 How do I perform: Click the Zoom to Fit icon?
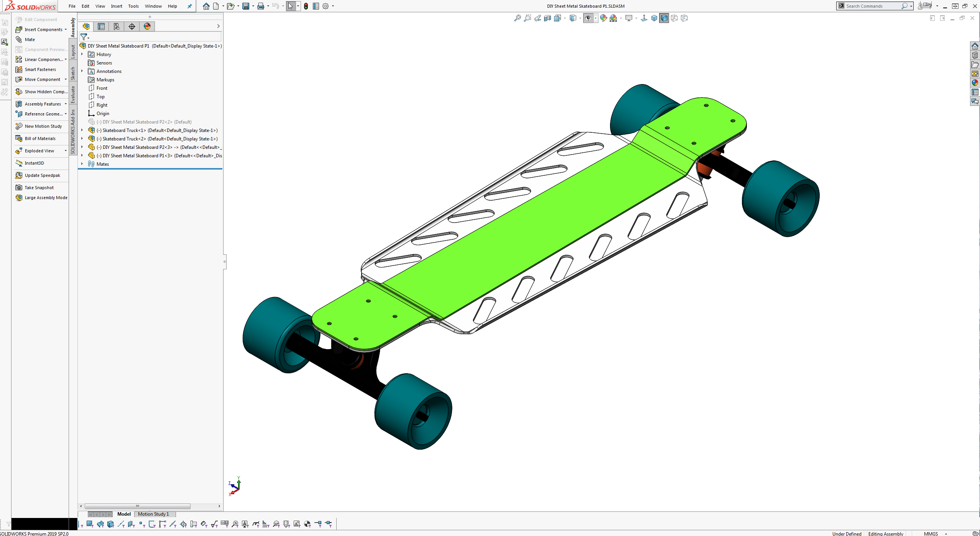(517, 18)
